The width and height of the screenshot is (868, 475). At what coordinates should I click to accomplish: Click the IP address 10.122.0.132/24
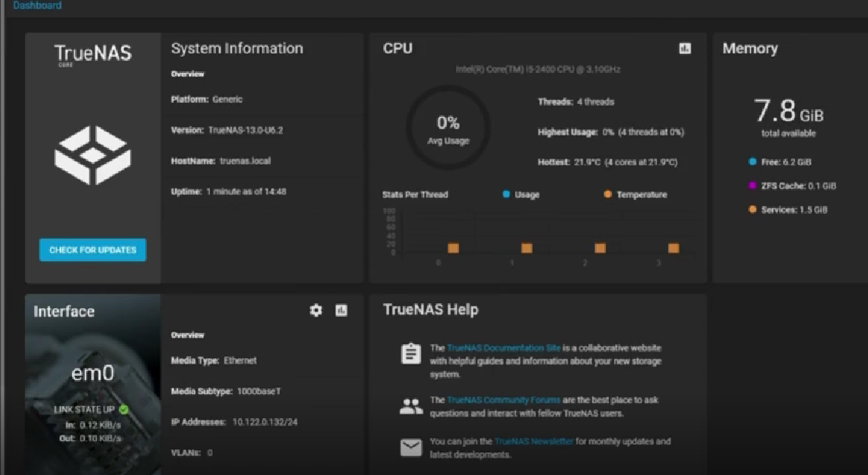point(265,423)
